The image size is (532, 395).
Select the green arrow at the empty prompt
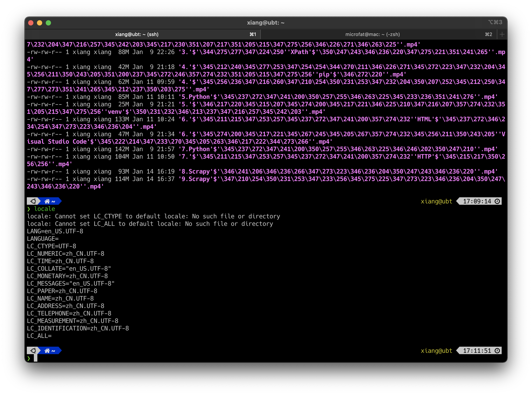coord(29,358)
